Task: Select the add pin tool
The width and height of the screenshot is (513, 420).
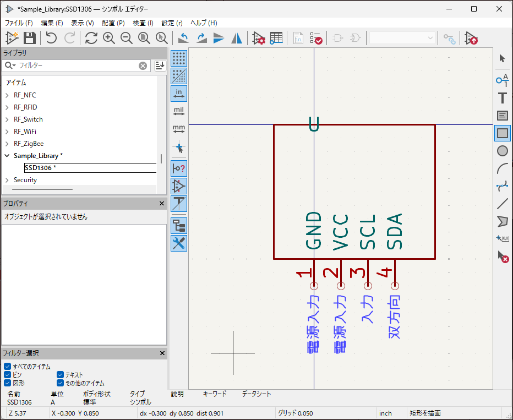Action: 502,80
